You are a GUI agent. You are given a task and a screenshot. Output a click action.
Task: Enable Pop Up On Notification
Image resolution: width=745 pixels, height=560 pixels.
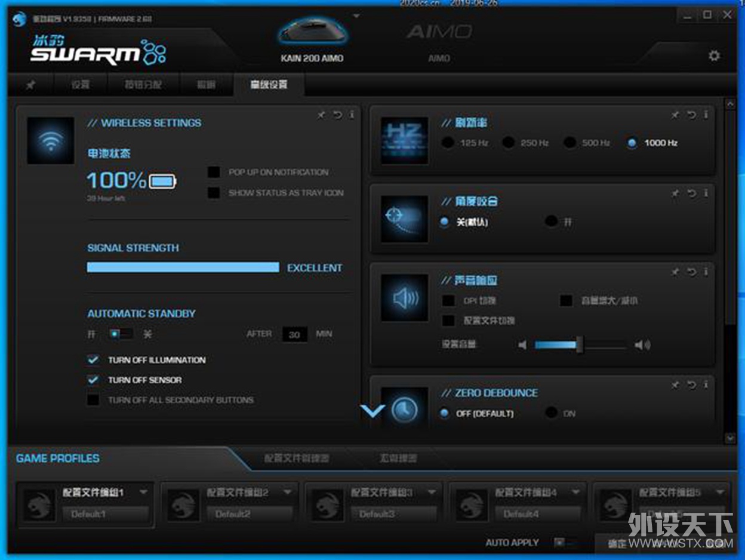(x=214, y=172)
